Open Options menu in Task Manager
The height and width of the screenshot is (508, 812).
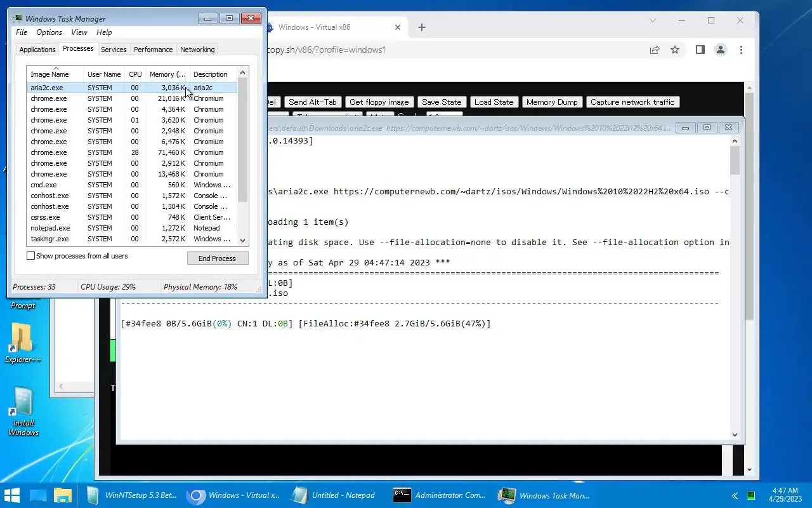point(49,32)
